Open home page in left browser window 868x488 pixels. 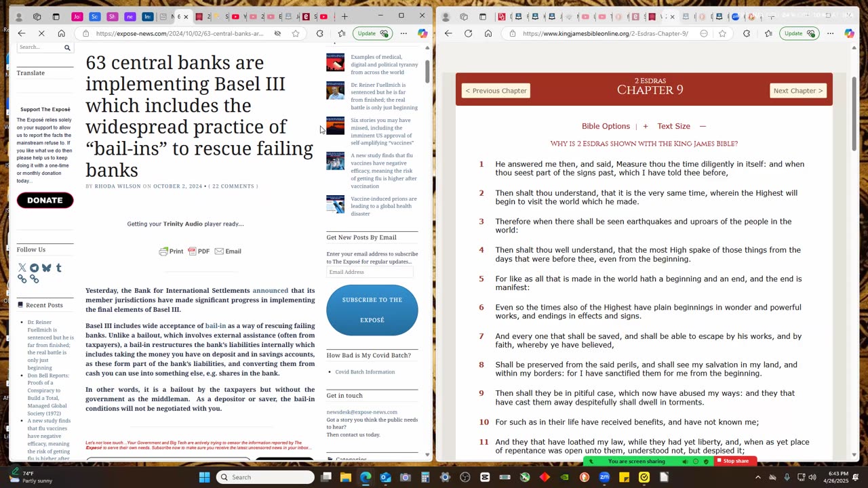pos(62,33)
